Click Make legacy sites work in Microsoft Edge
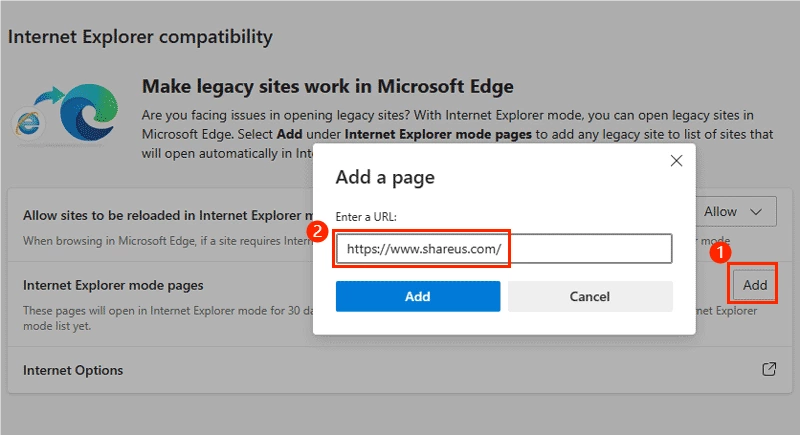Viewport: 800px width, 435px height. pos(328,86)
